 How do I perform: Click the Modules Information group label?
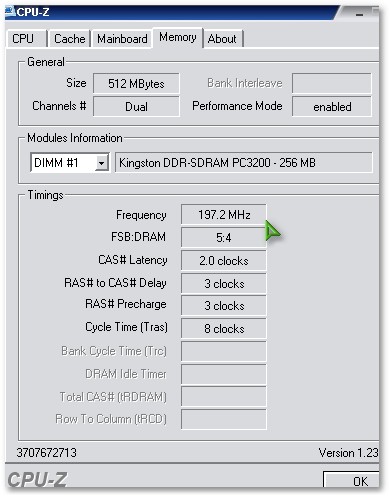(75, 138)
